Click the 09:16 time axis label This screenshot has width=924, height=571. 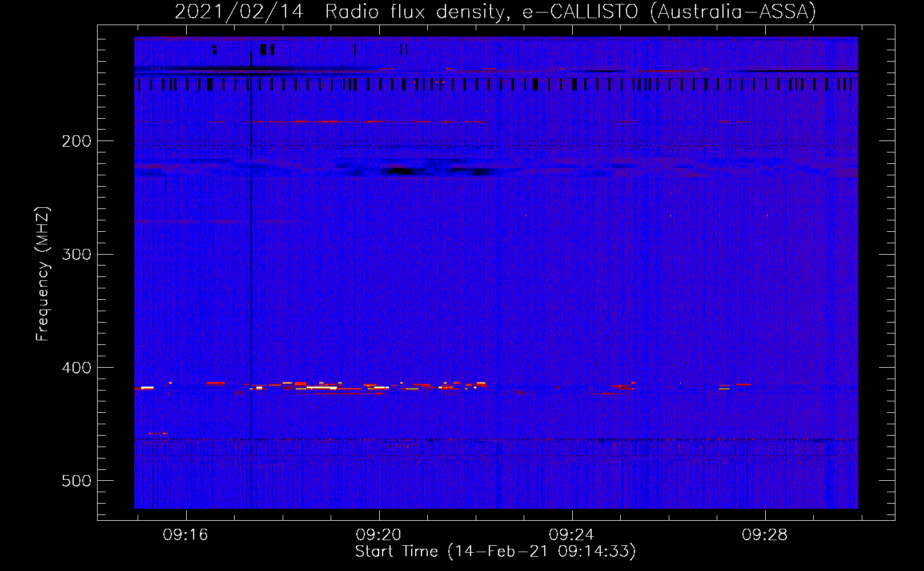pos(186,535)
